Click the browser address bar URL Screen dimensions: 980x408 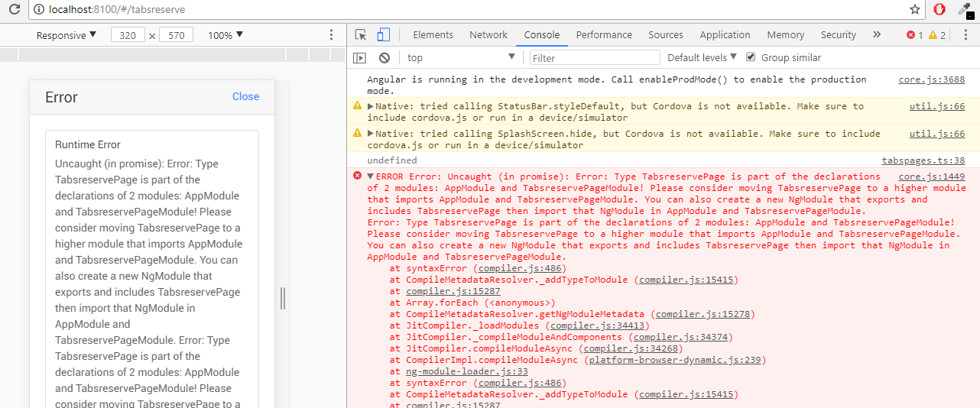point(116,10)
